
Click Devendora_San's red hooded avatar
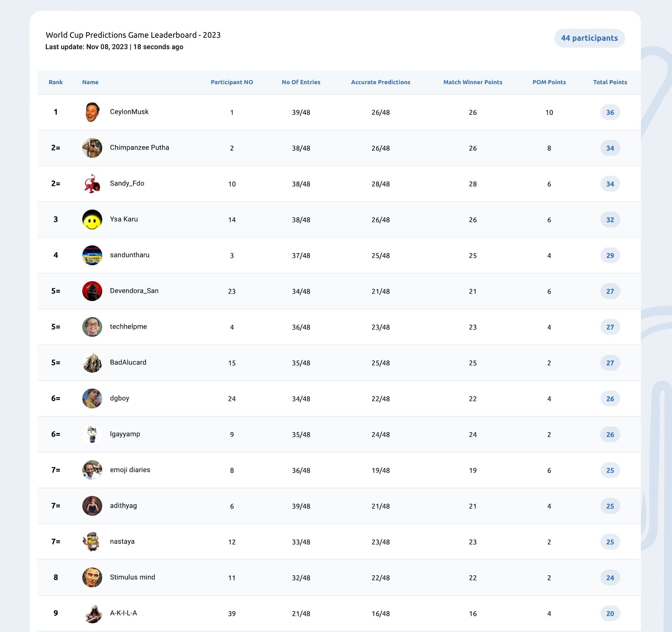click(x=92, y=291)
